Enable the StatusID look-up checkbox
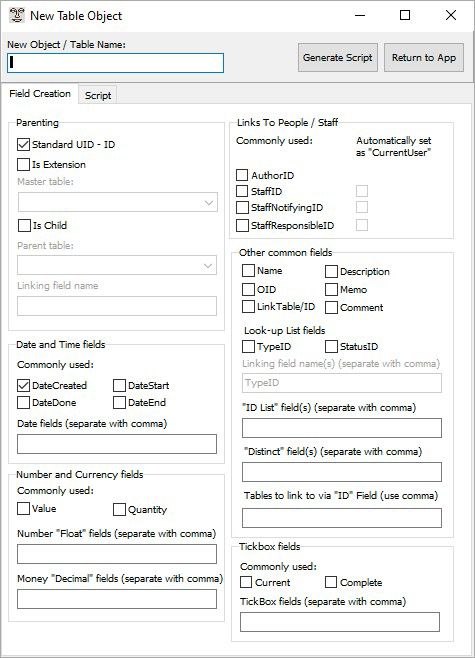Viewport: 475px width, 658px height. pos(331,347)
